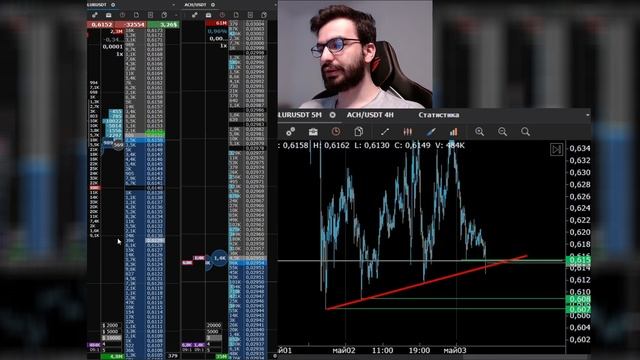
Task: Click green 0,615 price label on chart axis
Action: click(x=579, y=260)
